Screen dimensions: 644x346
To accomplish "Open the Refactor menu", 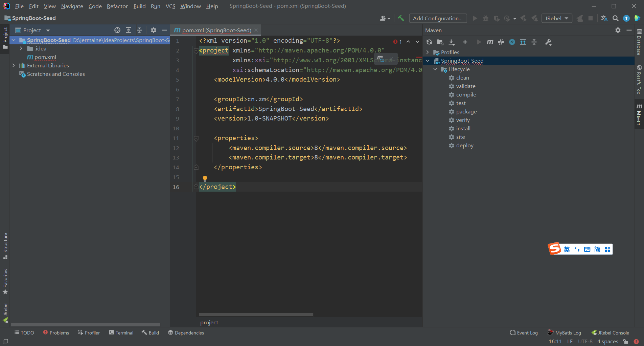I will tap(117, 6).
